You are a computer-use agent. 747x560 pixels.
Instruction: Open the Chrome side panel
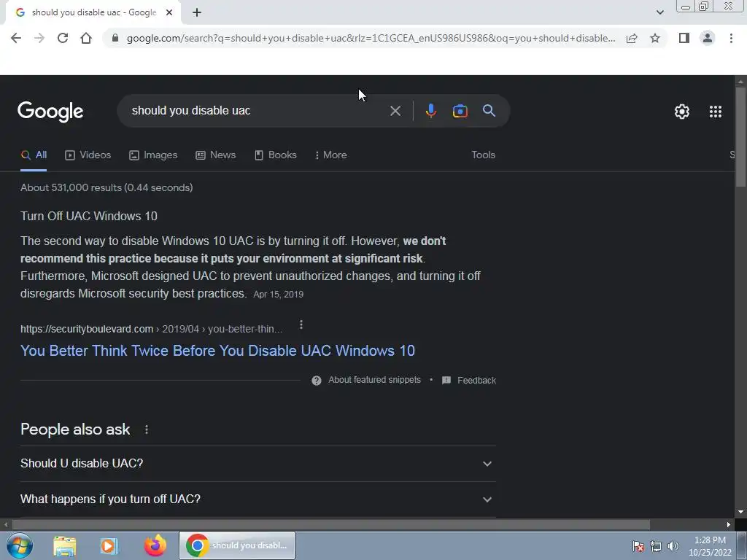point(684,38)
